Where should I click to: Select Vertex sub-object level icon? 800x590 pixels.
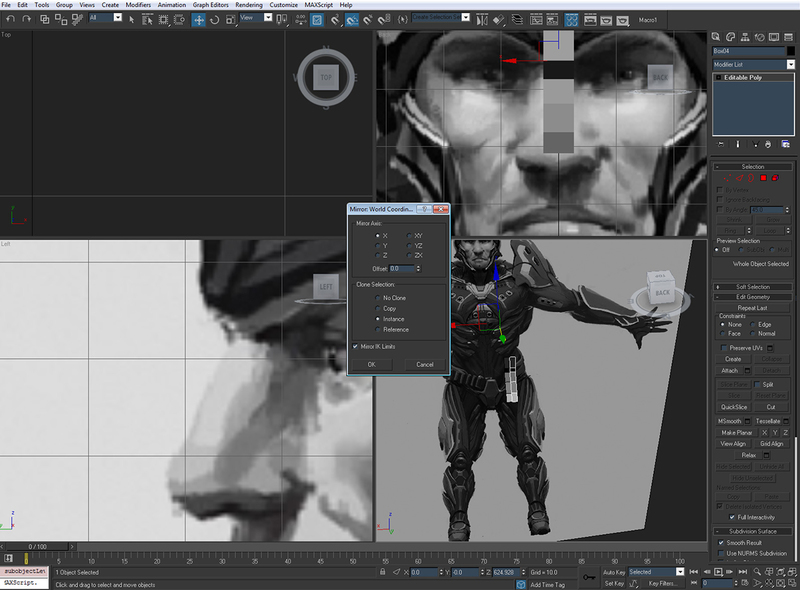pos(726,178)
